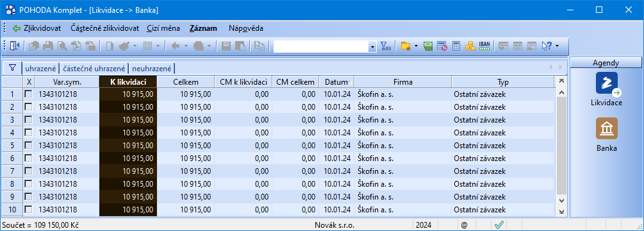Click the IBAN toolbar icon
Viewport: 644px width, 231px height.
(x=484, y=46)
